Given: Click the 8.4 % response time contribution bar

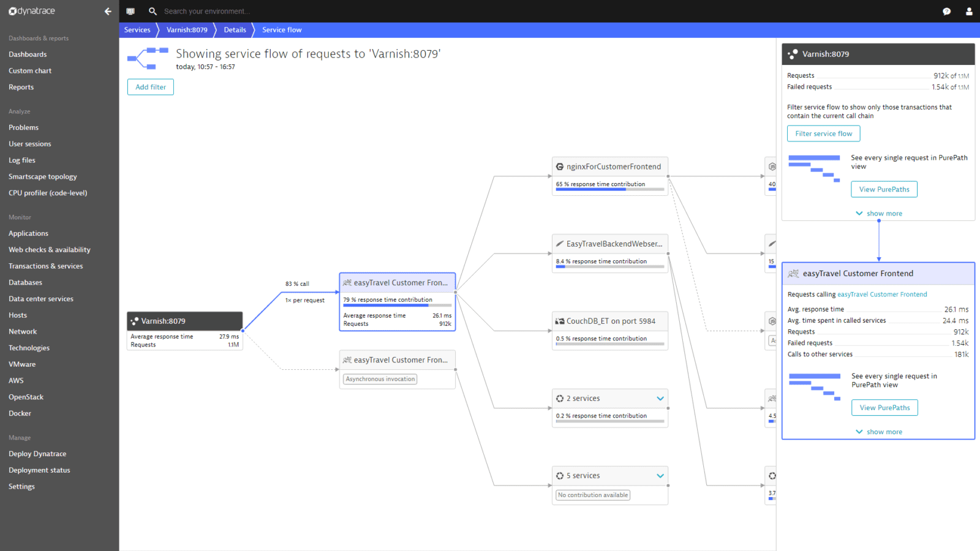Looking at the screenshot, I should (x=610, y=266).
